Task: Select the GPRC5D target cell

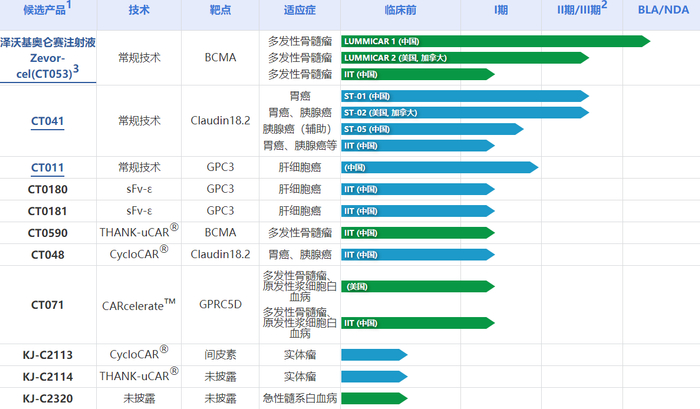Action: 220,305
